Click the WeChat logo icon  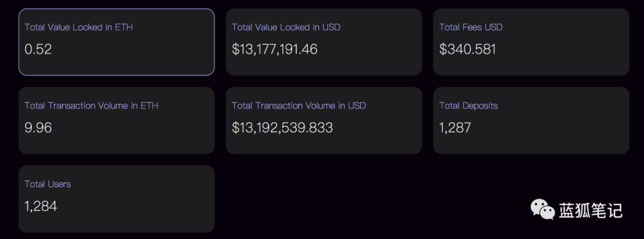pyautogui.click(x=542, y=209)
